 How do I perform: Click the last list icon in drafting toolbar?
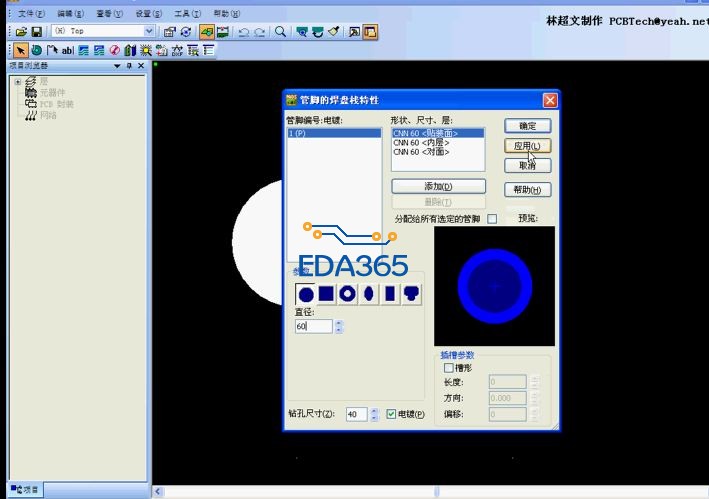[208, 50]
